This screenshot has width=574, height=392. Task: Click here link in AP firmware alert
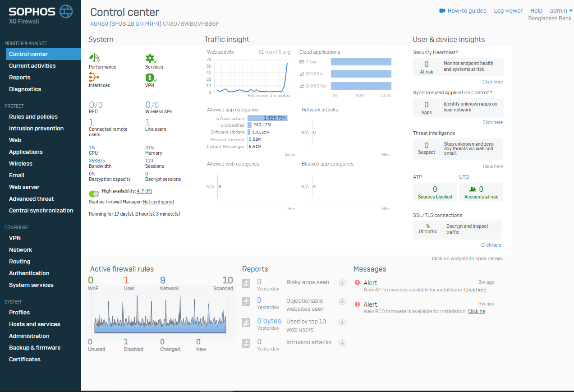pyautogui.click(x=475, y=290)
